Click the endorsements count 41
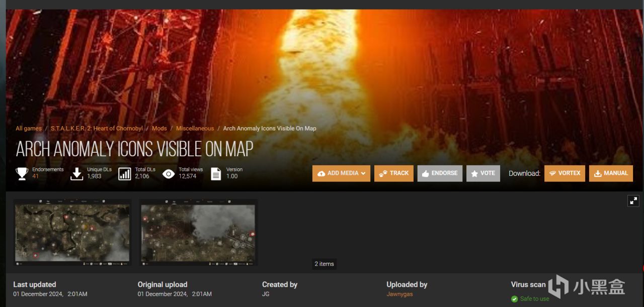 (x=35, y=176)
